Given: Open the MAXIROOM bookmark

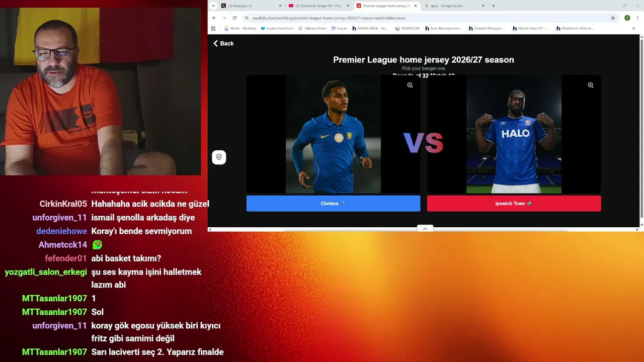Looking at the screenshot, I should click(407, 29).
